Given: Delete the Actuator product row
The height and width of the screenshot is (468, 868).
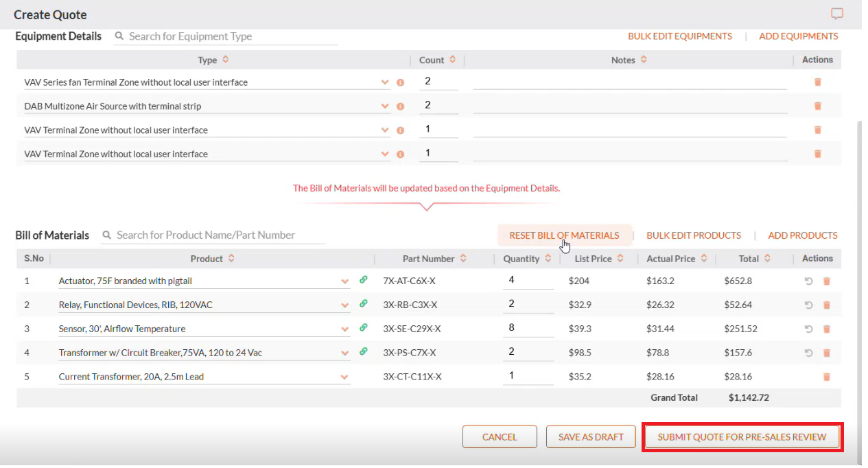Looking at the screenshot, I should pyautogui.click(x=826, y=281).
